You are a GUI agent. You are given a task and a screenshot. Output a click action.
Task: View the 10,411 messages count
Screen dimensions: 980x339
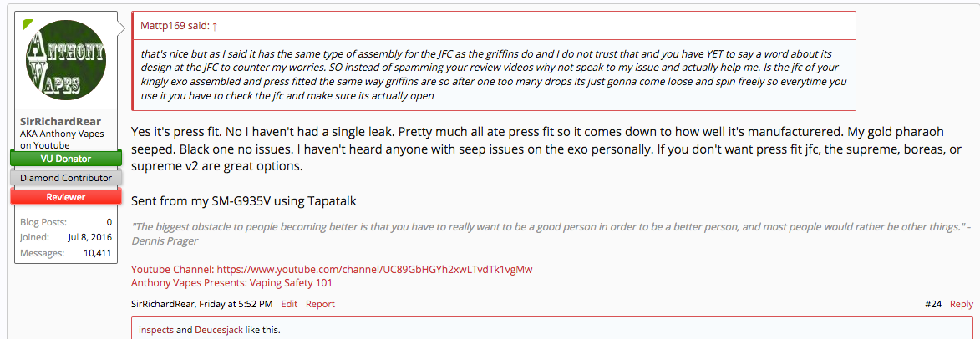(95, 252)
